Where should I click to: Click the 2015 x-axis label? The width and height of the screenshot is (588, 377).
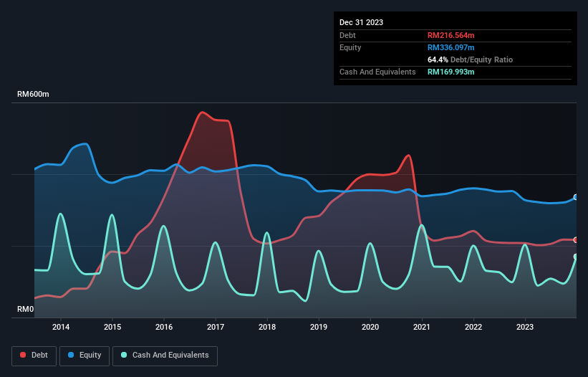tap(112, 327)
